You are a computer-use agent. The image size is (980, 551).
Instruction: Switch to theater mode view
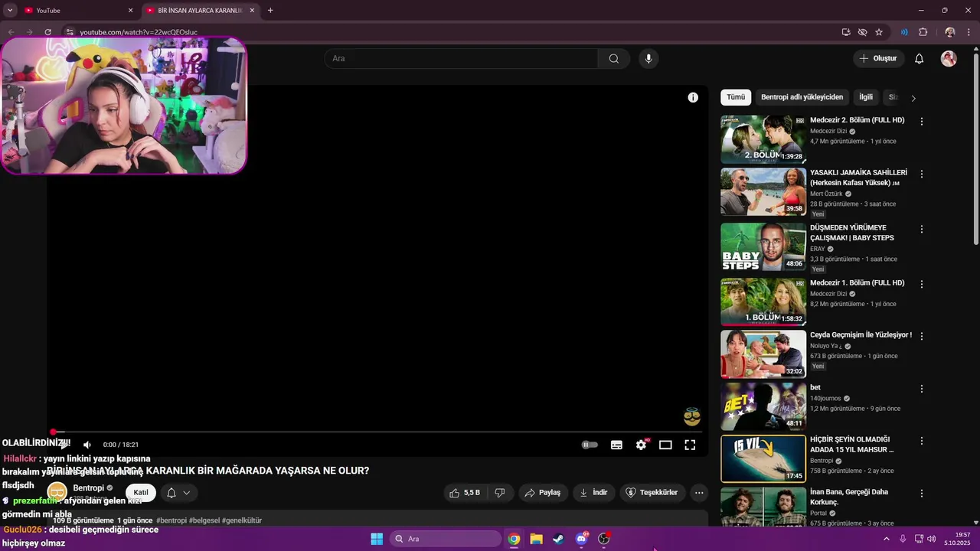point(665,445)
